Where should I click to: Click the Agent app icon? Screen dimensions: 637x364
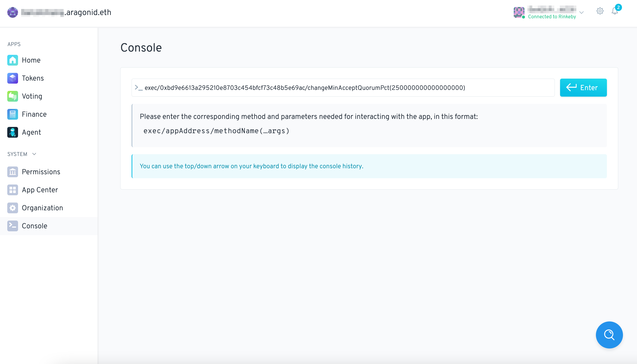pos(13,132)
